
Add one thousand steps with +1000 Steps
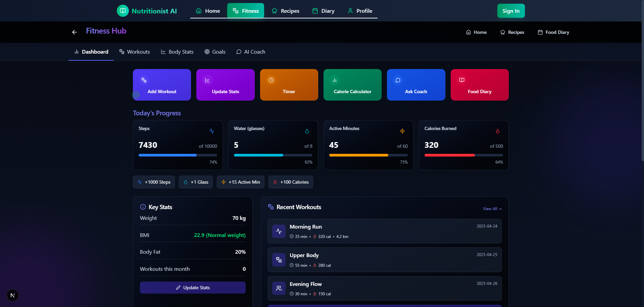click(154, 182)
